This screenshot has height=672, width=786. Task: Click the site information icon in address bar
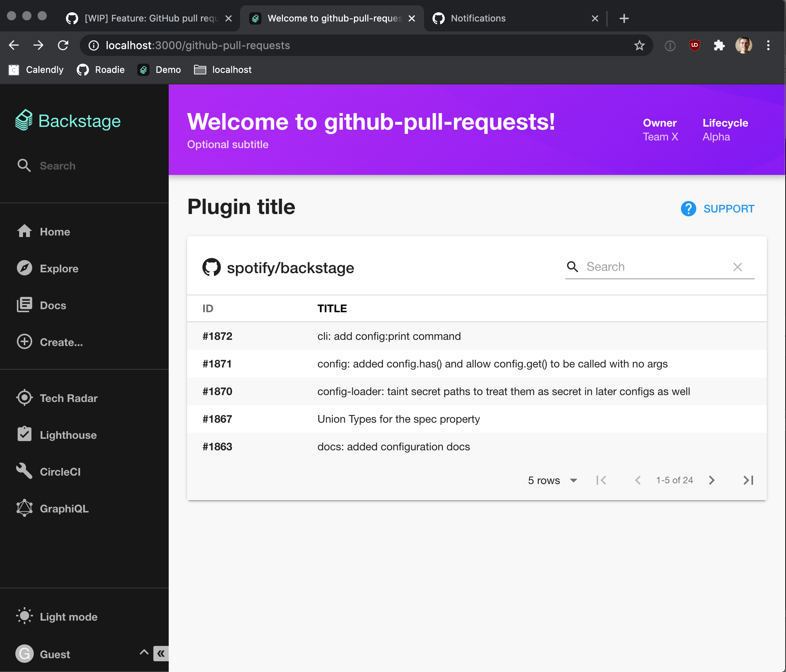pyautogui.click(x=94, y=45)
